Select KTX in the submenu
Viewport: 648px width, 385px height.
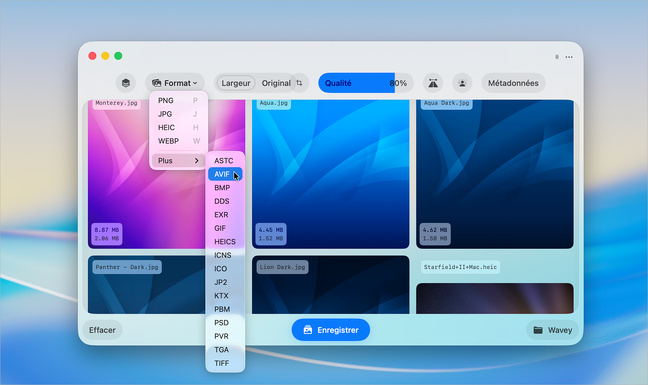click(x=225, y=296)
